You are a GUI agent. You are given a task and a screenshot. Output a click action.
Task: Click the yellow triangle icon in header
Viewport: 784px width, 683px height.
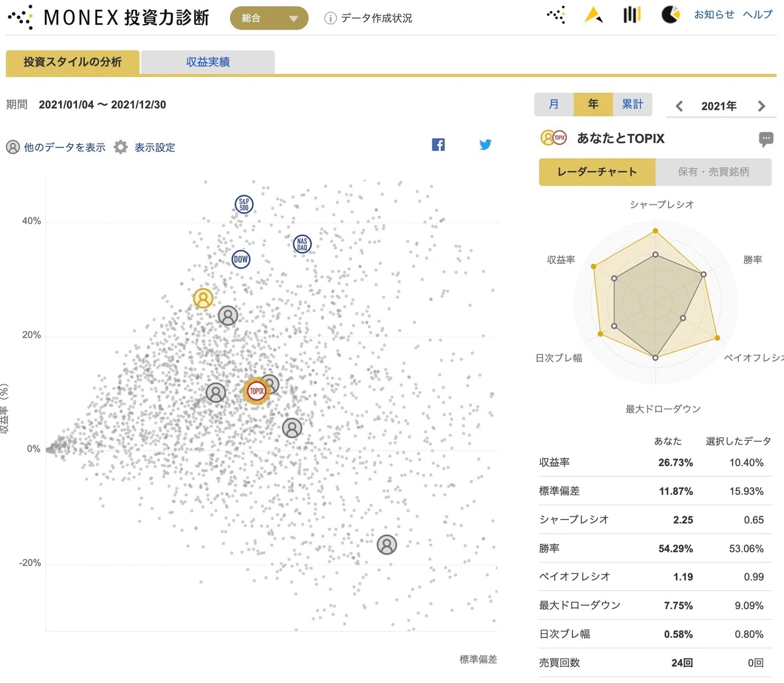tap(593, 14)
